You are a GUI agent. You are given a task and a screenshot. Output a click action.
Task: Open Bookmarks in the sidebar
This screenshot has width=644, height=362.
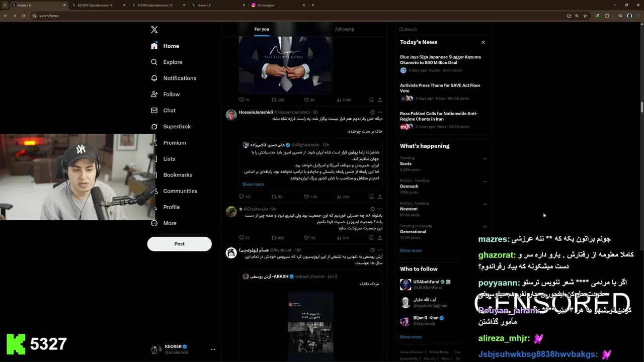pos(178,175)
